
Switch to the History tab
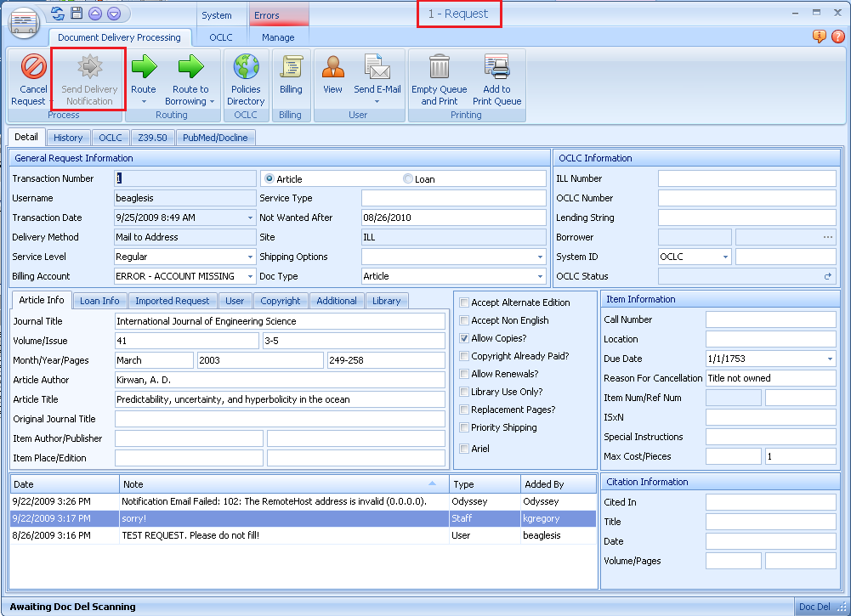(x=68, y=138)
